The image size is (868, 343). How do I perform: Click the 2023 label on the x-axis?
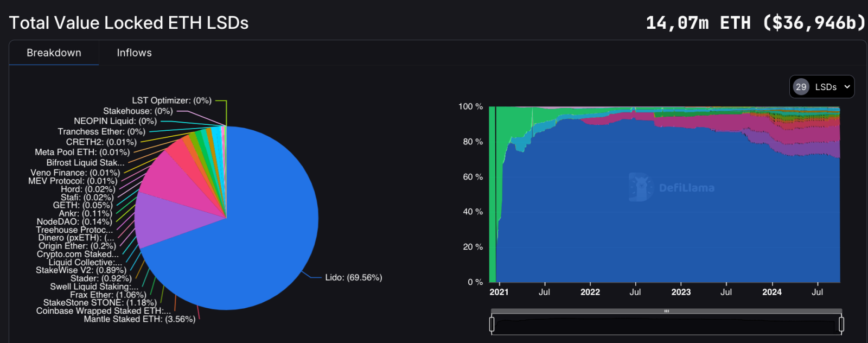pos(681,292)
